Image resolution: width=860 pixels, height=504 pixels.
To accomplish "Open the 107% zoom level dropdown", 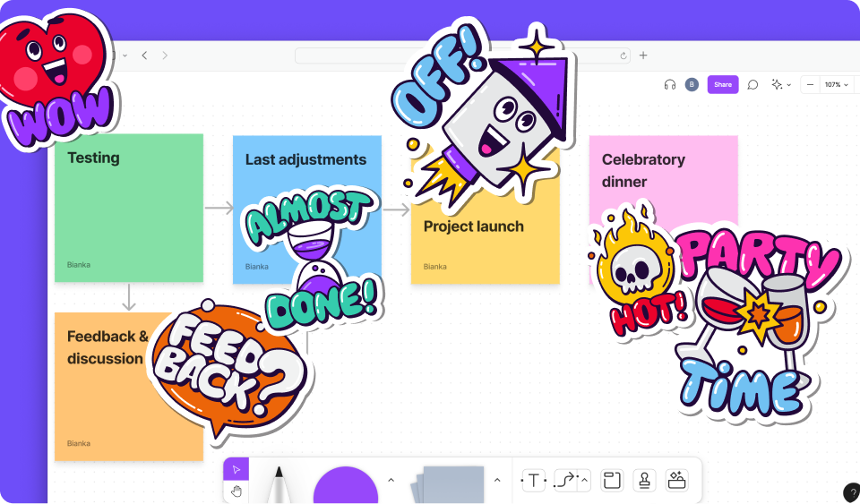I will point(837,85).
